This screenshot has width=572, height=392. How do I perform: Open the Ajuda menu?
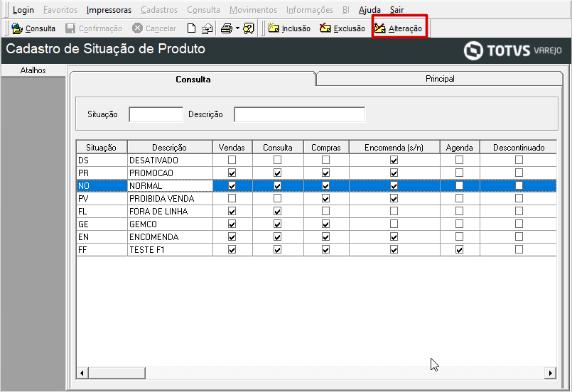pyautogui.click(x=369, y=10)
